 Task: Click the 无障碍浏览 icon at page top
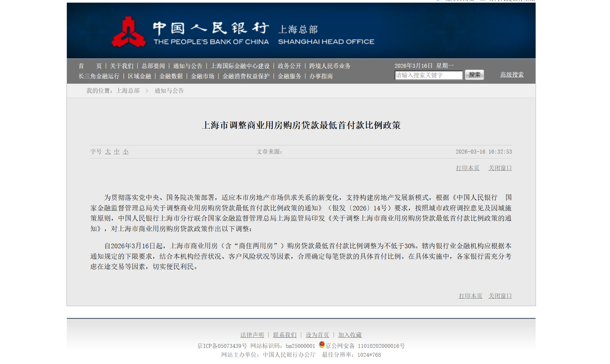pyautogui.click(x=438, y=1)
